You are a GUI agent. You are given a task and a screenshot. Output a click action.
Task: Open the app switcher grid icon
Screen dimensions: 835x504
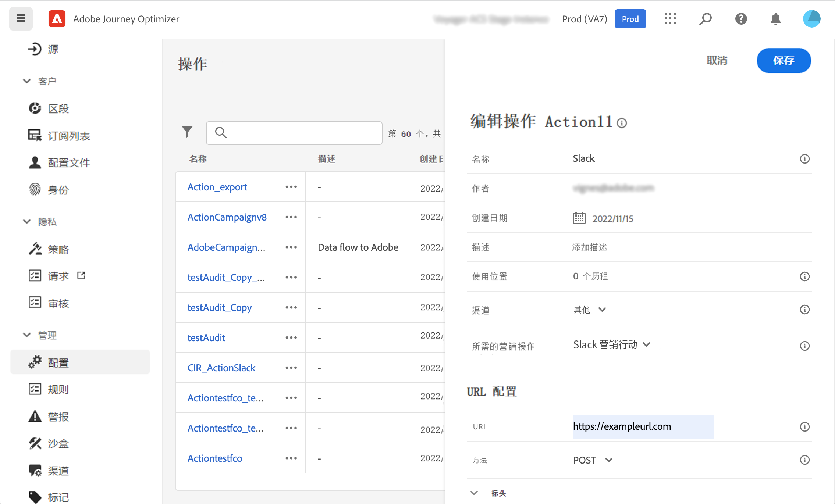[670, 19]
